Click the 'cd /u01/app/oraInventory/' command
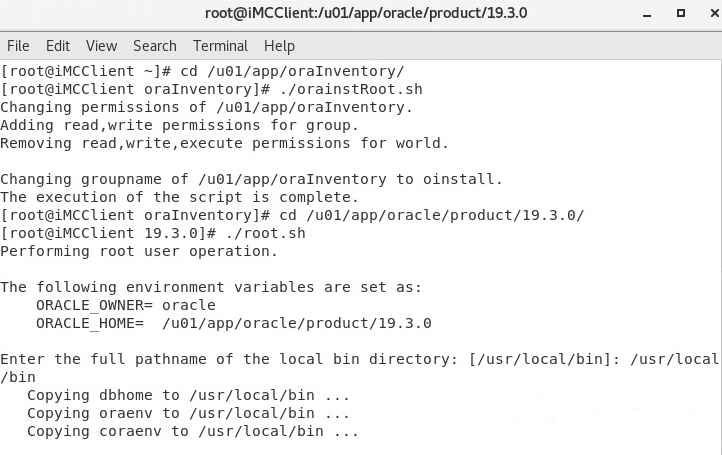 292,71
